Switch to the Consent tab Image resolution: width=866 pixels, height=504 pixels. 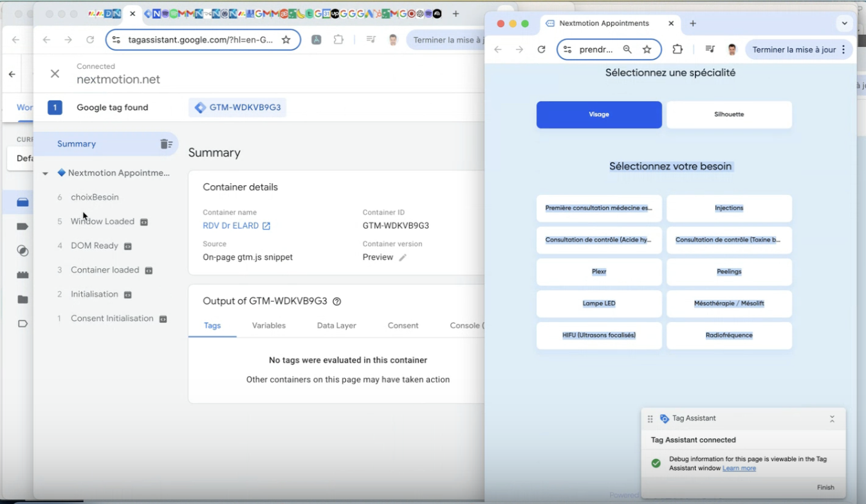[x=403, y=325]
